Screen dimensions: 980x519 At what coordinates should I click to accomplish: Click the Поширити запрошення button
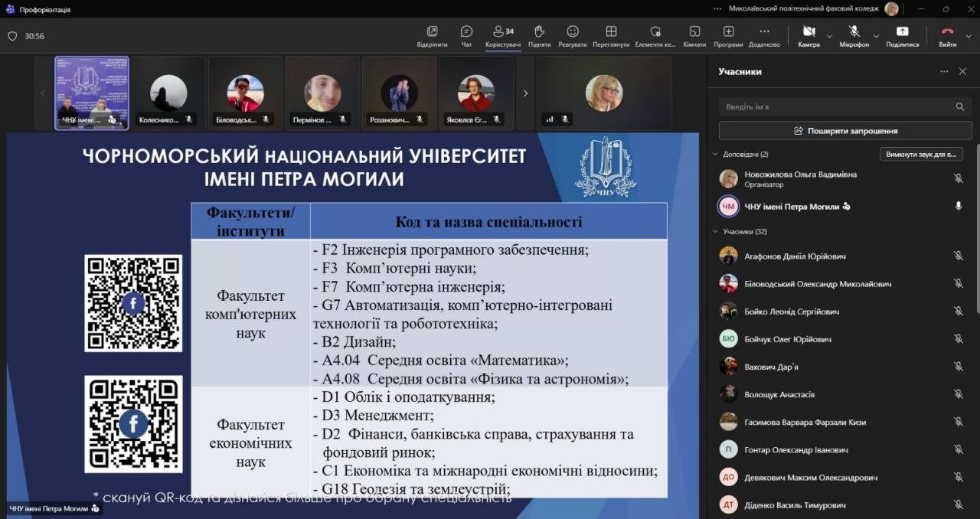click(x=845, y=131)
